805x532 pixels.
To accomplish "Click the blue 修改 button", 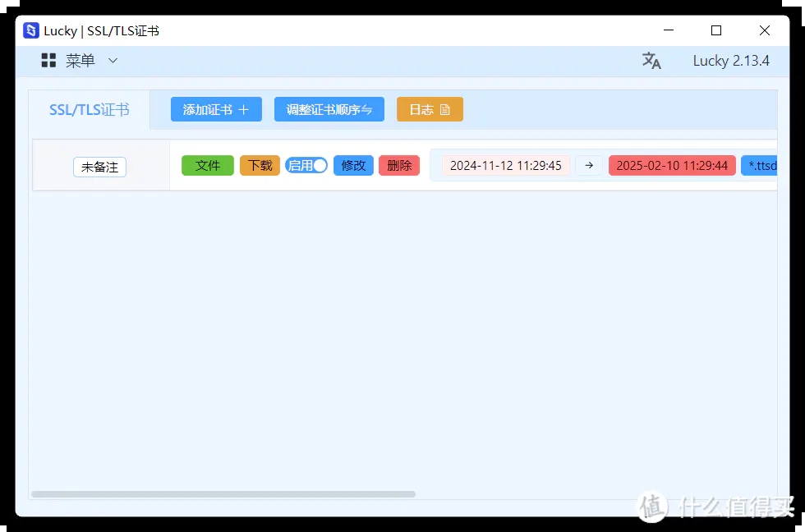I will (x=353, y=165).
